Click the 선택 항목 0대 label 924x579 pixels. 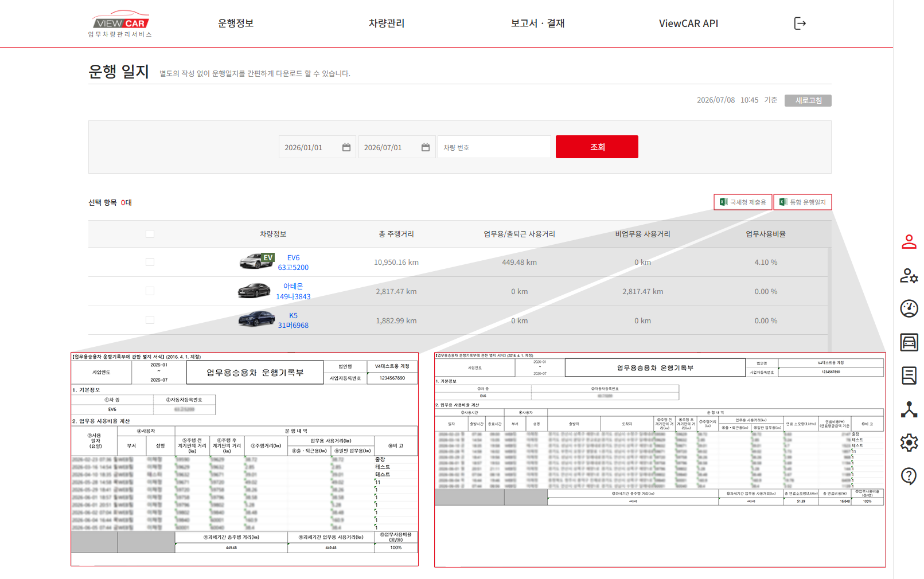point(110,202)
